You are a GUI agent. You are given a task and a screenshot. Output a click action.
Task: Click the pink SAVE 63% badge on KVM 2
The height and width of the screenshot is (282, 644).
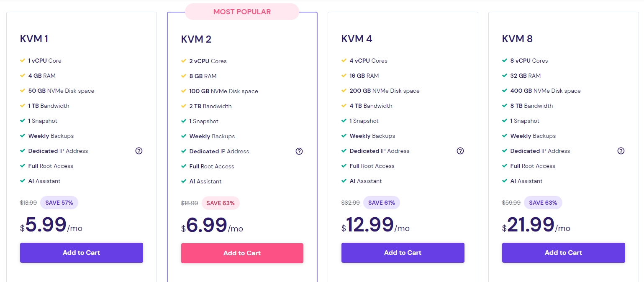[221, 203]
